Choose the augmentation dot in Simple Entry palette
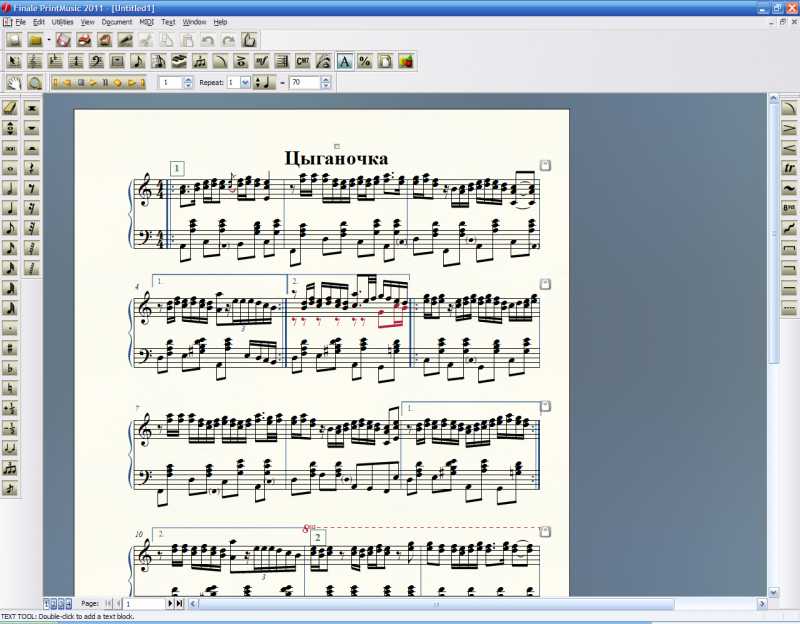Image resolution: width=800 pixels, height=624 pixels. [10, 329]
